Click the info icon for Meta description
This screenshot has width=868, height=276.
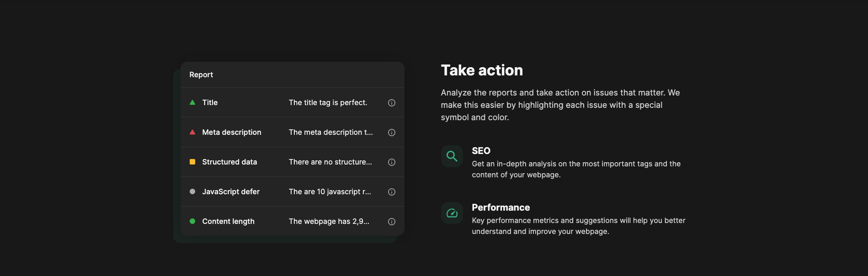[392, 133]
